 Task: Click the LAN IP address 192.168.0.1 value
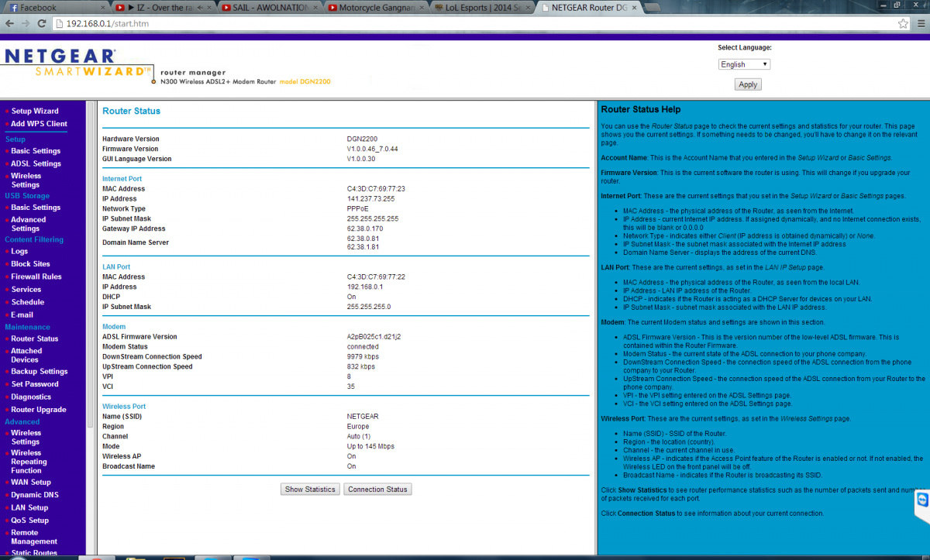click(365, 287)
